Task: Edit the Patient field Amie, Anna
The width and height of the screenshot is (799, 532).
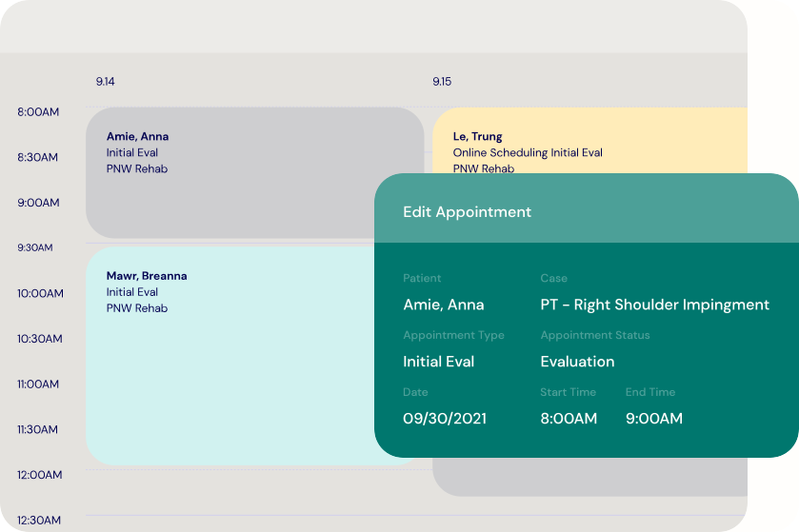Action: [x=444, y=305]
